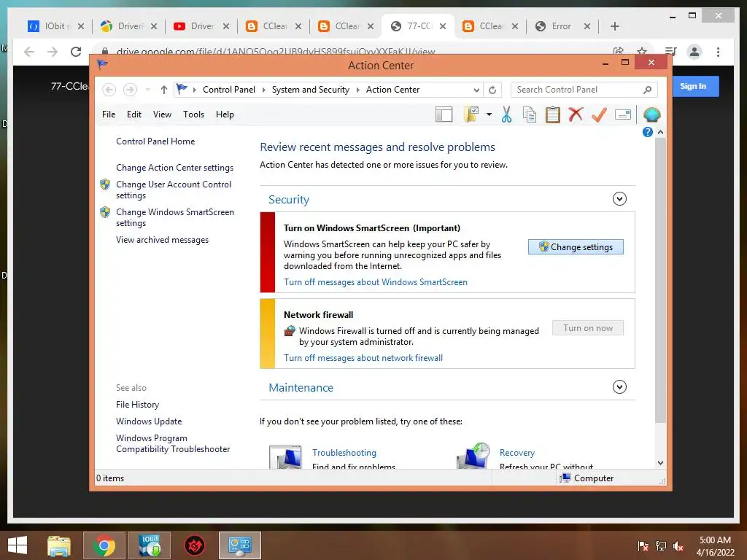Screen dimensions: 747x560
Task: Expand the arrow after Control Panel breadcrumb
Action: tap(263, 90)
